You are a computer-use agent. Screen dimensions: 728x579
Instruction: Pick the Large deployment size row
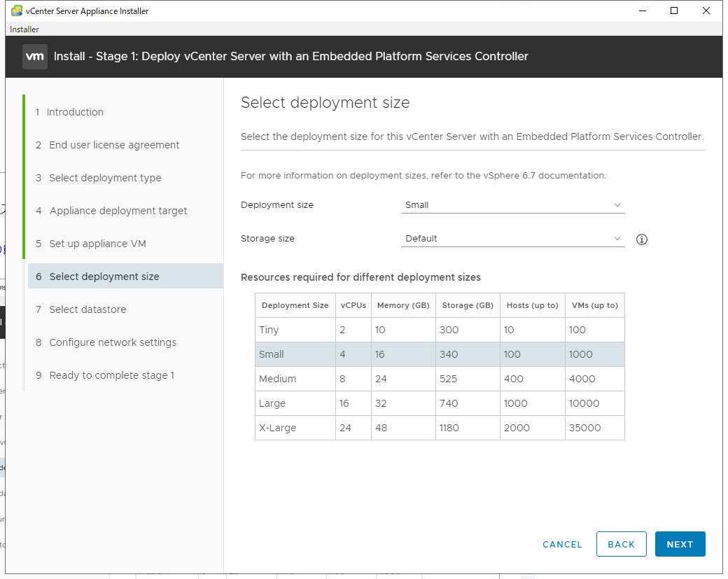point(440,403)
